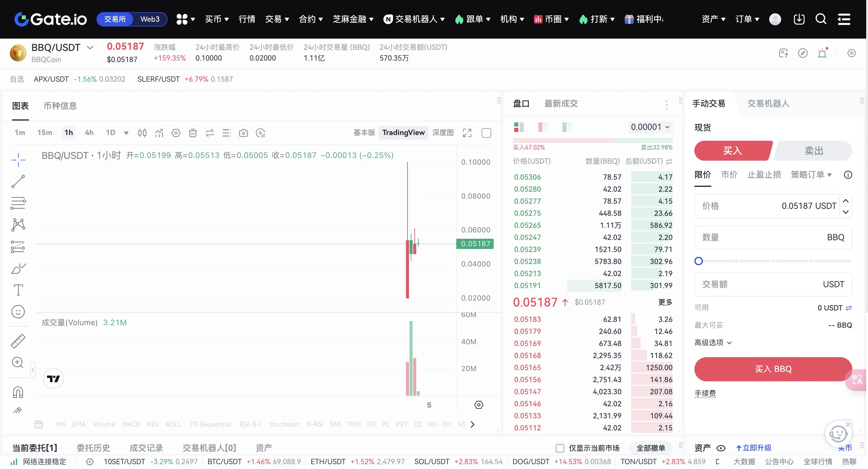Open the 0.00001 price precision dropdown

(650, 127)
